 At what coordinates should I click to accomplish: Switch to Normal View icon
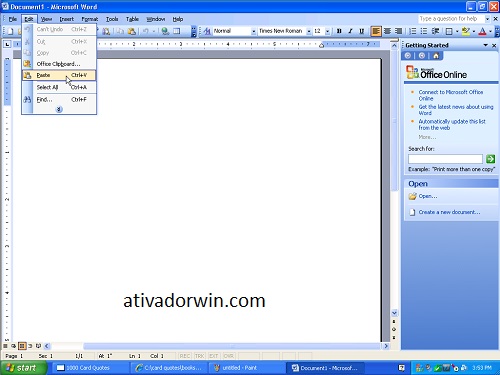click(5, 346)
